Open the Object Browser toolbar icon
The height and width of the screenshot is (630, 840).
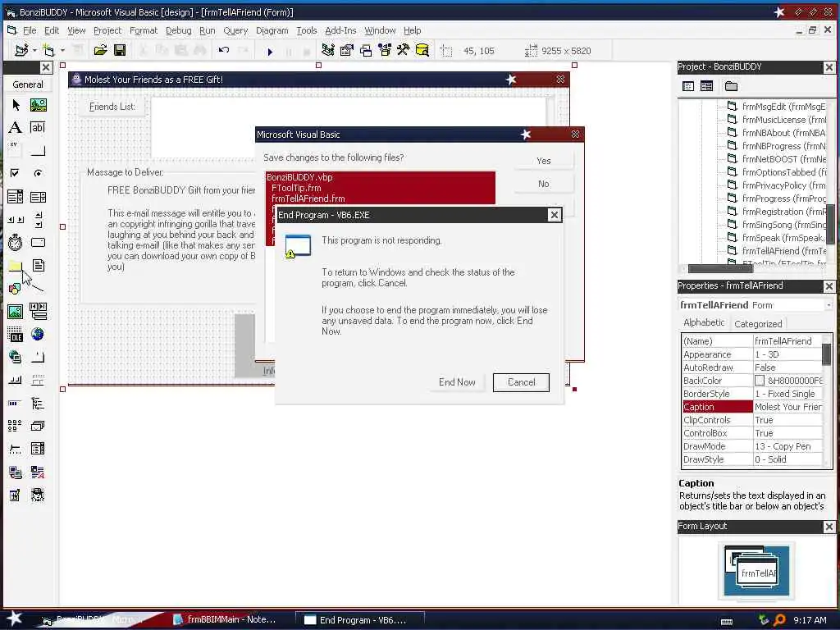coord(385,50)
